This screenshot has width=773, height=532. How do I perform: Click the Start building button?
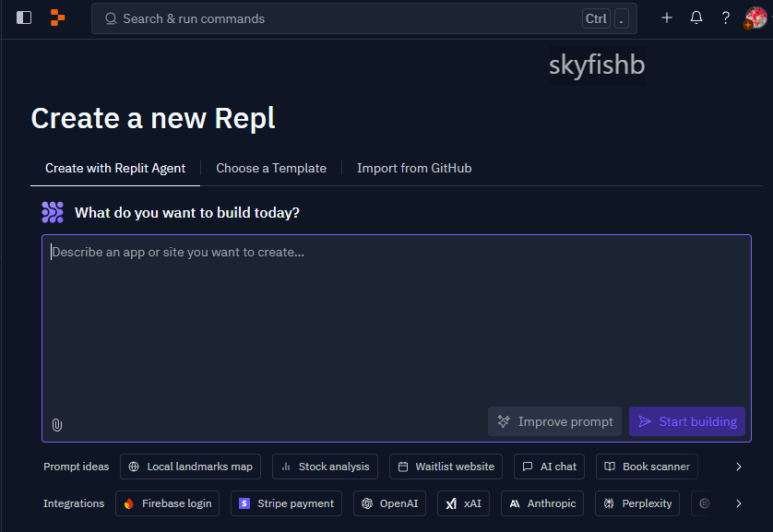click(687, 421)
